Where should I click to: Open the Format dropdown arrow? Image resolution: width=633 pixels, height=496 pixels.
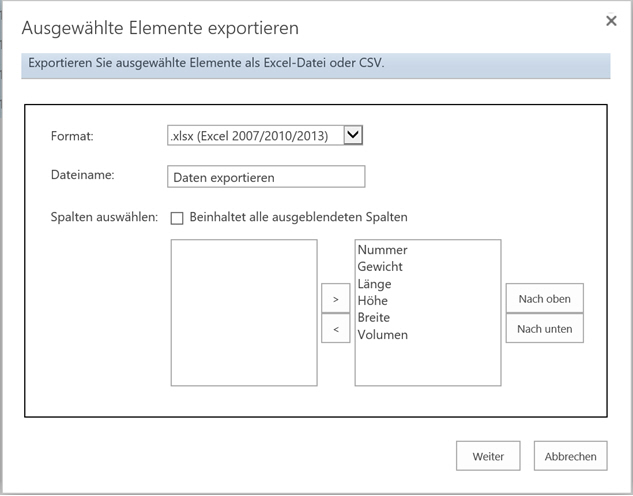[x=353, y=135]
